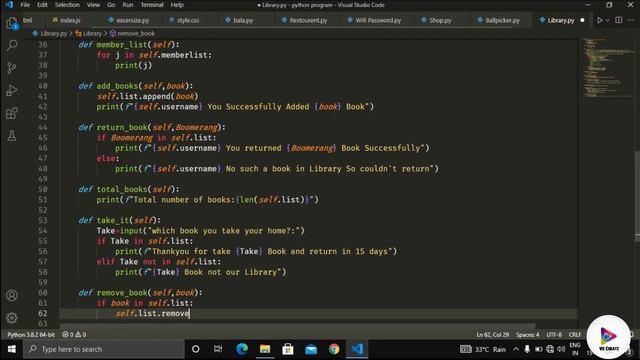Viewport: 640px width, 360px height.
Task: Open the volume speaker tray icon
Action: [561, 349]
